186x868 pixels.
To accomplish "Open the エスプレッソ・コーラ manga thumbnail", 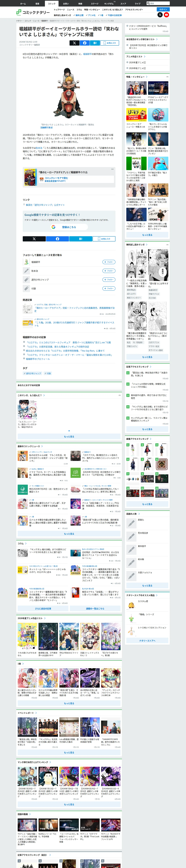I will point(27,409).
